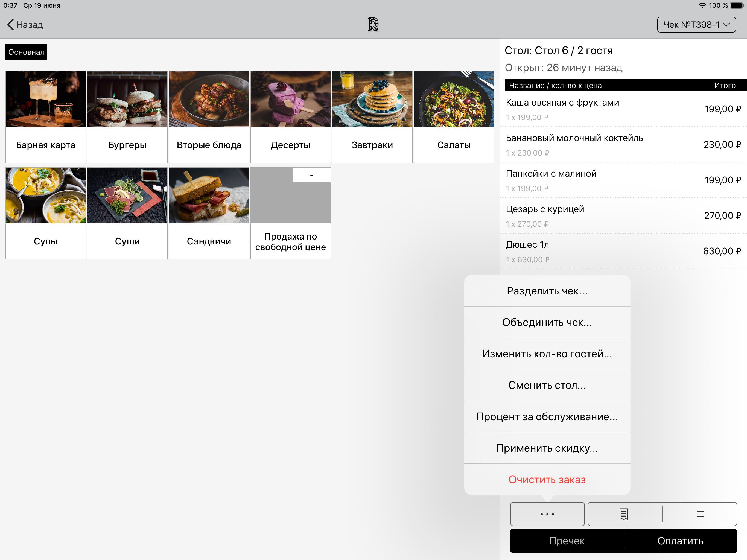Select Изменить кол-во гостей option
Image resolution: width=747 pixels, height=560 pixels.
point(547,354)
